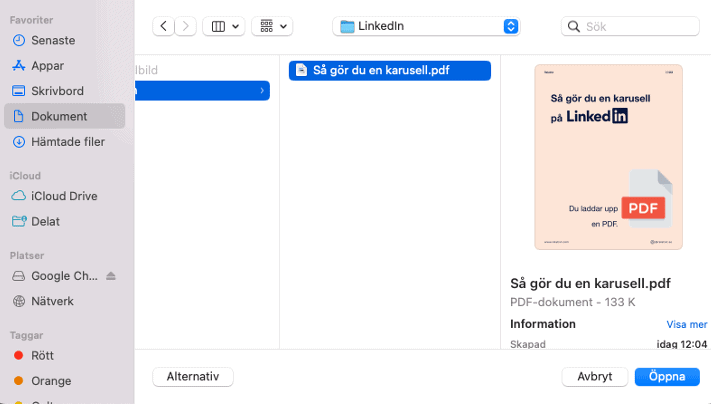Open the LinkedIn folder path popup
The width and height of the screenshot is (712, 404).
click(x=426, y=26)
